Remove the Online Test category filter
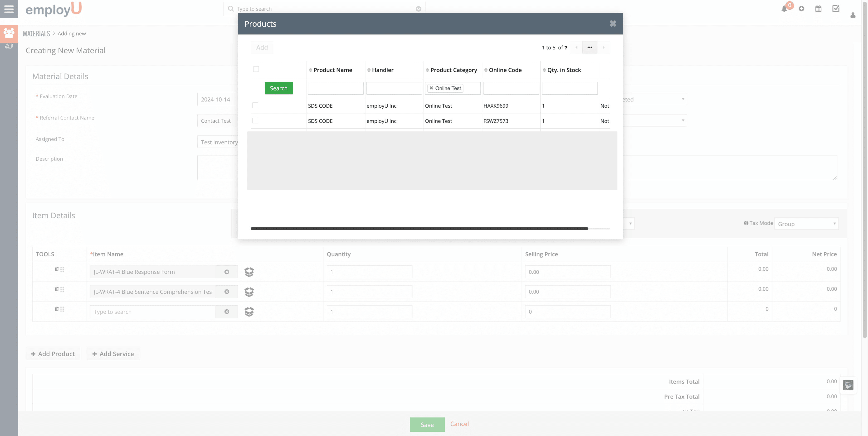The width and height of the screenshot is (868, 436). 431,88
